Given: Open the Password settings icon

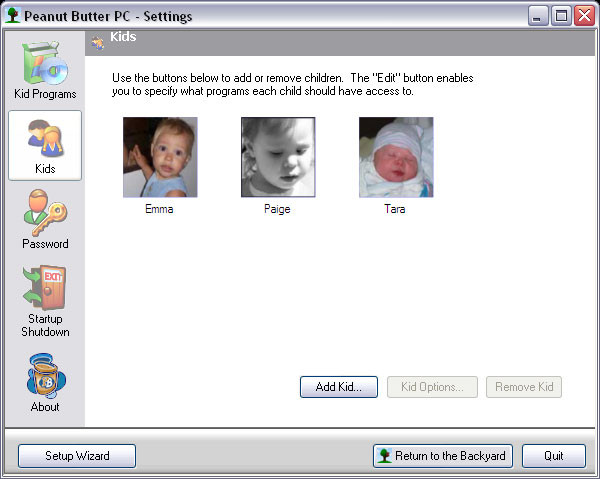Looking at the screenshot, I should click(x=45, y=213).
